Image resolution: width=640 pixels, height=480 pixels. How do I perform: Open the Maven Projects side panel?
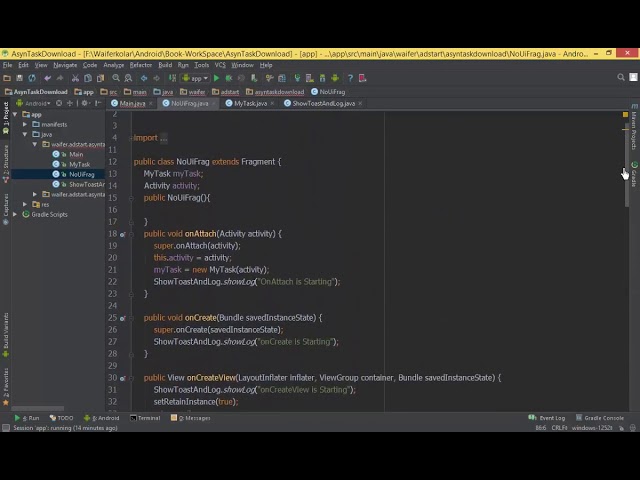pos(634,126)
